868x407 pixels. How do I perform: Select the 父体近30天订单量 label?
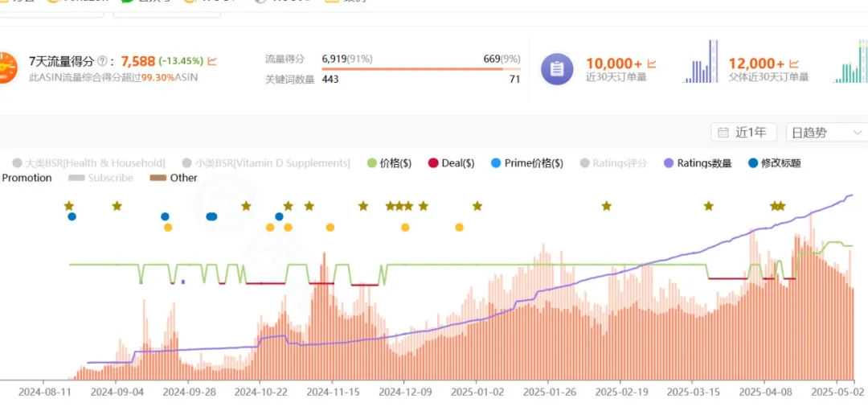click(x=768, y=77)
